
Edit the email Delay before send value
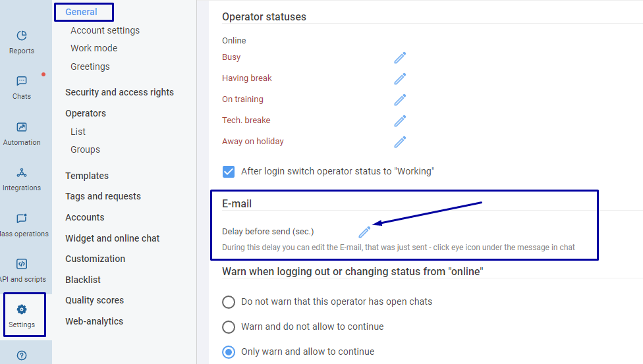[364, 232]
